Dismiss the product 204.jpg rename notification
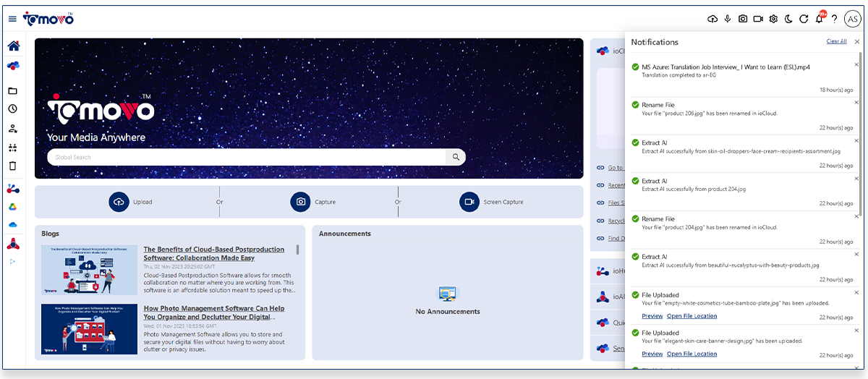Image resolution: width=868 pixels, height=379 pixels. point(857,216)
